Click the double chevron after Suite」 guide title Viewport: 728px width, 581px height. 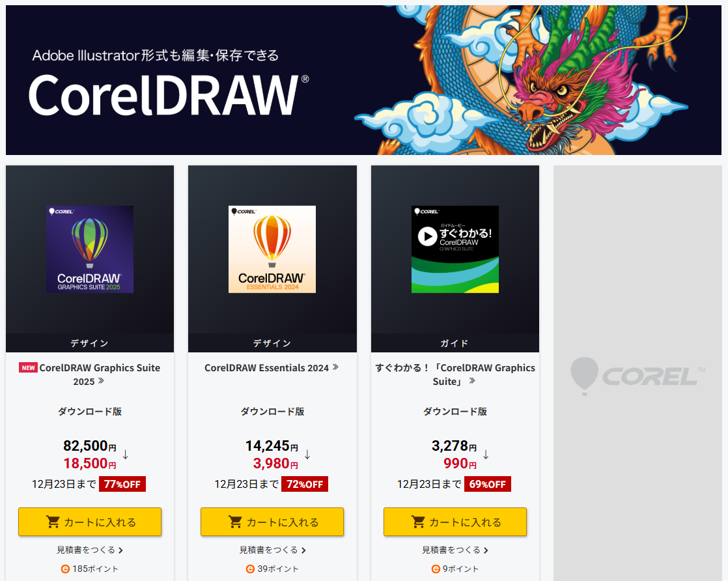[472, 381]
